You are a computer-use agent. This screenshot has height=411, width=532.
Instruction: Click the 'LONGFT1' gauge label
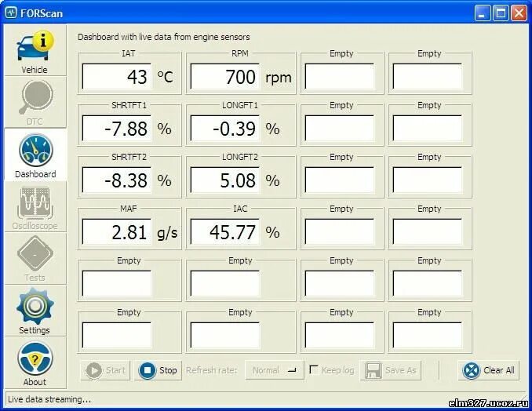pyautogui.click(x=240, y=105)
